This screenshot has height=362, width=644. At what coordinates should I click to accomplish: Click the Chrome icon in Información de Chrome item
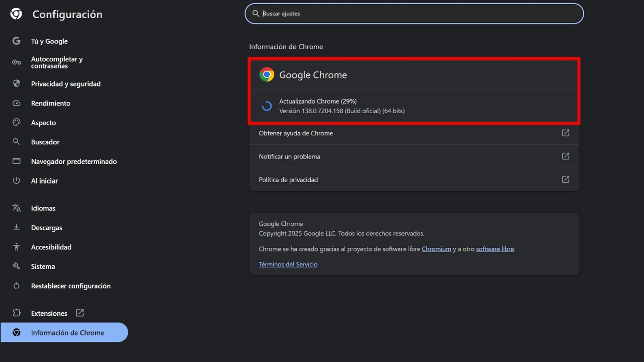click(x=16, y=332)
